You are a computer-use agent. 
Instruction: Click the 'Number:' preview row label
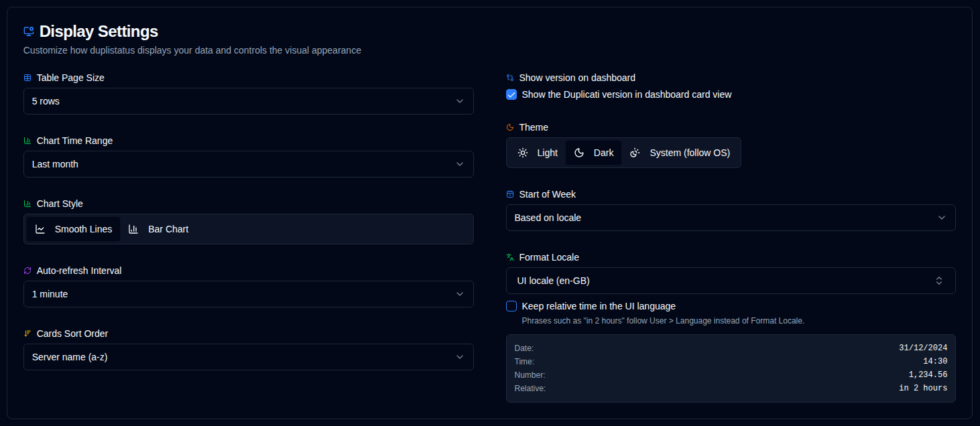[x=530, y=375]
